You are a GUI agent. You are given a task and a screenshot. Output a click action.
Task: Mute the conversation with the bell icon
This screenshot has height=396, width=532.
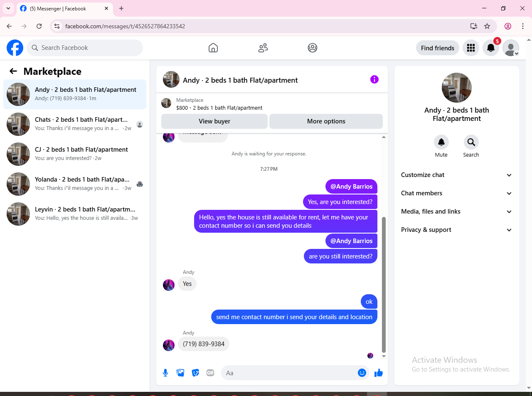[441, 142]
